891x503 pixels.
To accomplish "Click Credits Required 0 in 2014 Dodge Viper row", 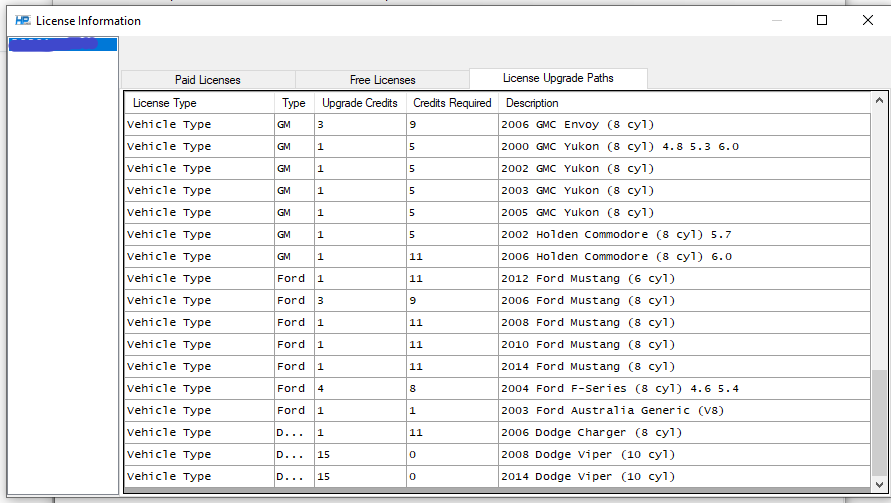I will coord(452,476).
